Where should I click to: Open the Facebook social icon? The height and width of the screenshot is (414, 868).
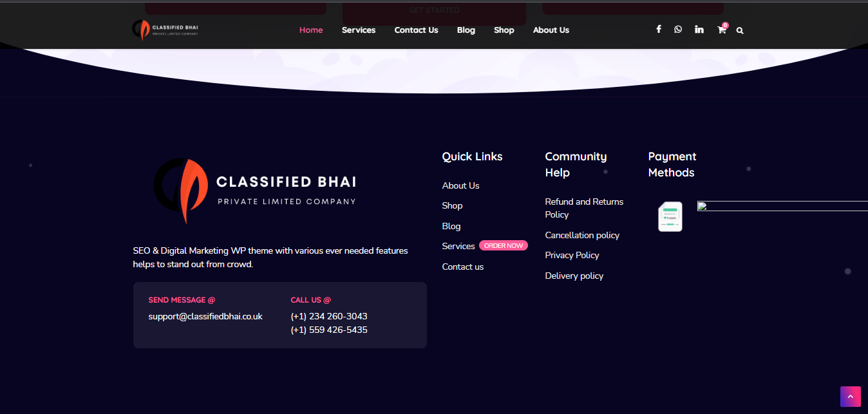(x=659, y=29)
